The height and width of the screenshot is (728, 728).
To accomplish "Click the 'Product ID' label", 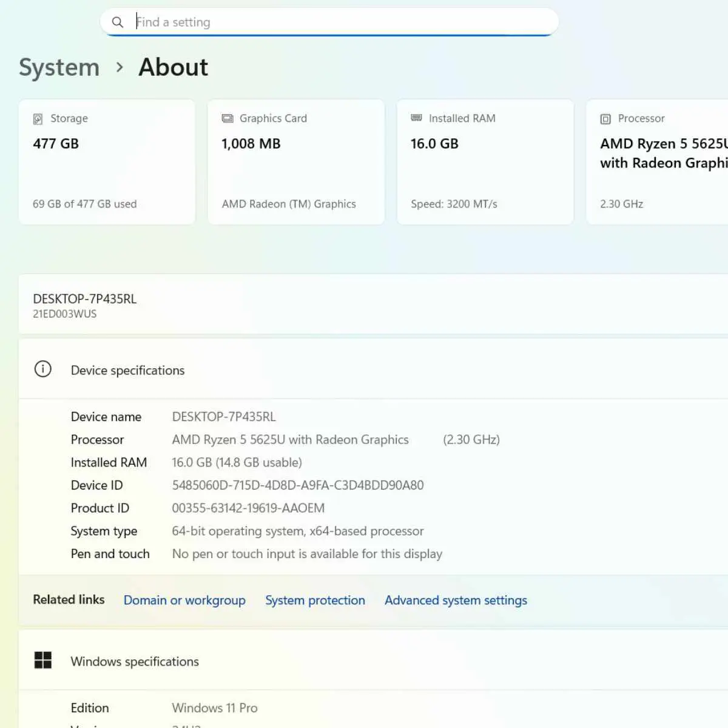I will click(100, 508).
